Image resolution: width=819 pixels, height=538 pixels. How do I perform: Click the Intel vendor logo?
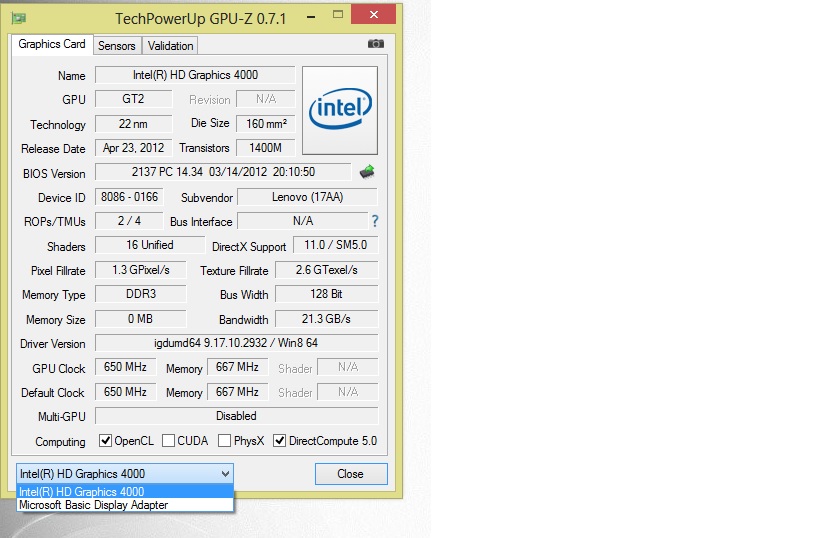tap(340, 110)
